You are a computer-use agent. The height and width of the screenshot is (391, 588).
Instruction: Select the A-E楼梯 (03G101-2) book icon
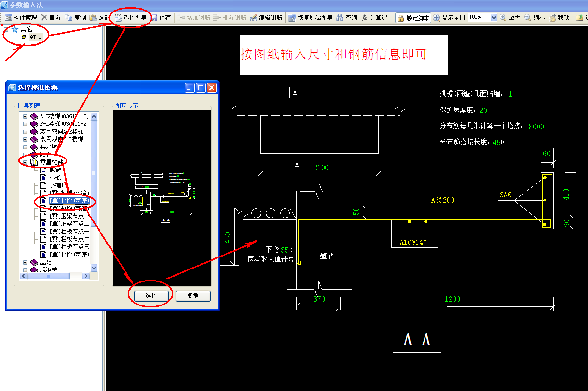tap(34, 116)
